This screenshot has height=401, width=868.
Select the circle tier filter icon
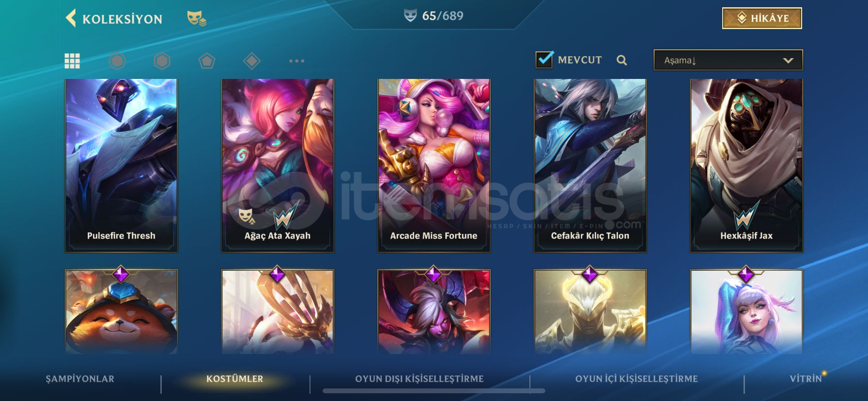coord(117,61)
